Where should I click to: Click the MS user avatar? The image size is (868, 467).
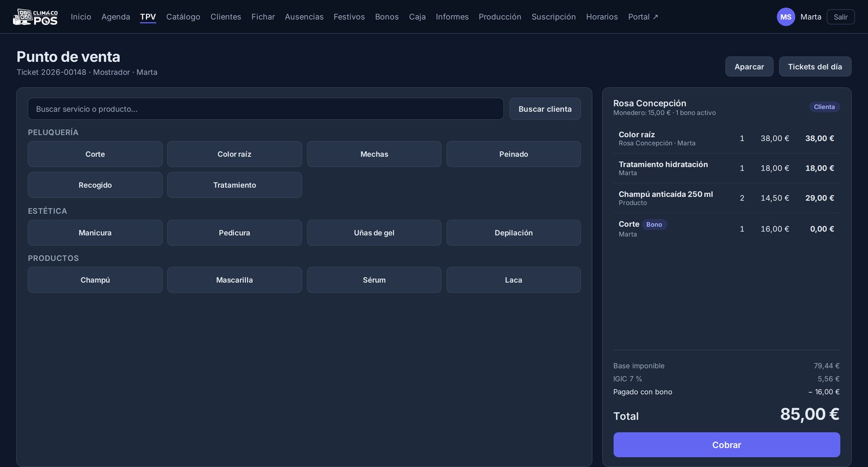786,17
